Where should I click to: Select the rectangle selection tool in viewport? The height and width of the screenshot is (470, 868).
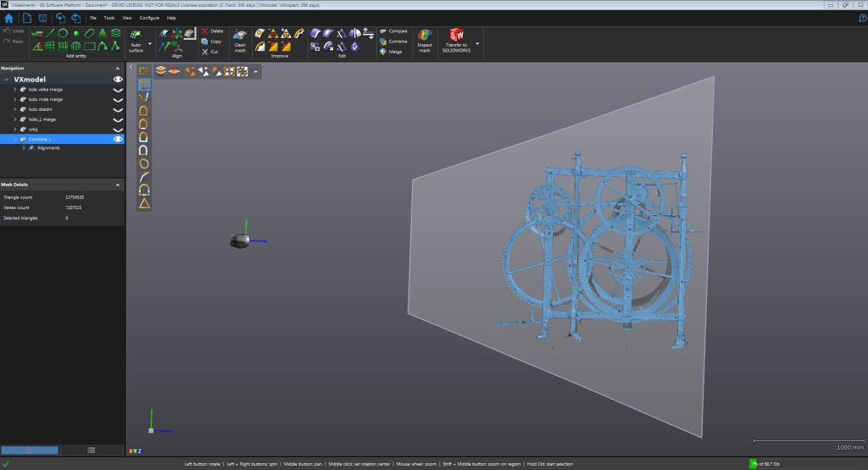point(144,72)
